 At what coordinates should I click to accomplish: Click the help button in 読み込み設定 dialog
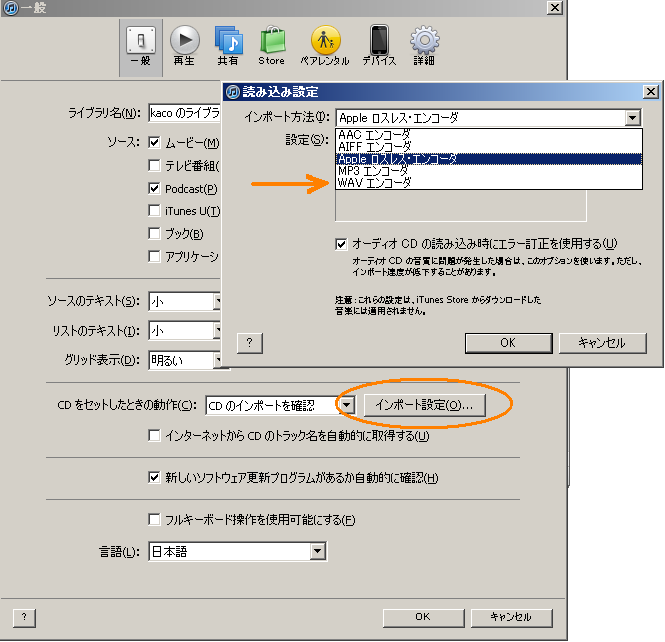(x=250, y=343)
